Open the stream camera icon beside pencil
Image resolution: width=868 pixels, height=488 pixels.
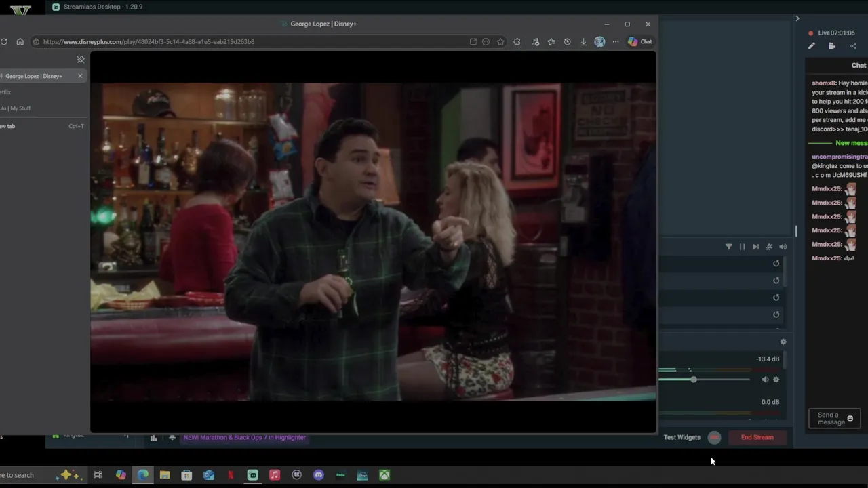(832, 46)
